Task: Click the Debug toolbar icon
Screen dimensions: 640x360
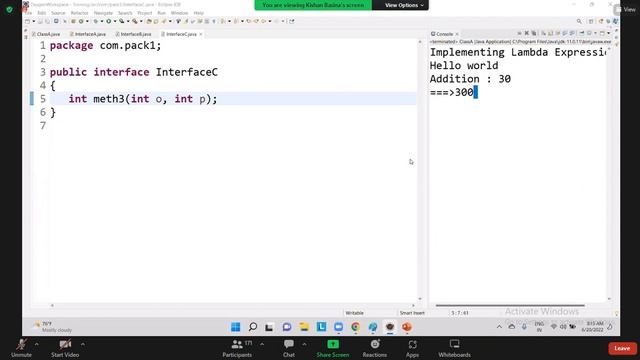Action: click(x=95, y=21)
